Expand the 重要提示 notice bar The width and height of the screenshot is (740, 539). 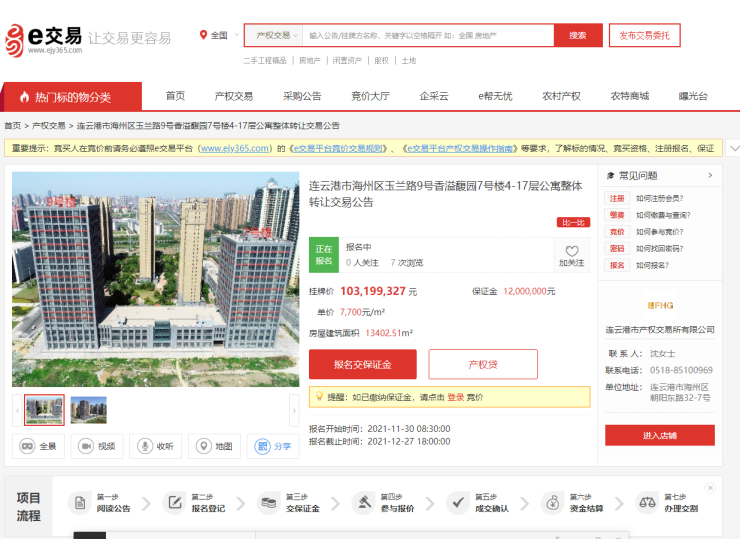coord(733,148)
